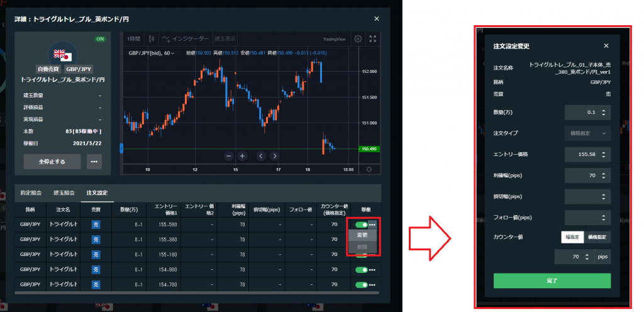Switch to the 建玉照会 tab
Viewport: 644px width, 312px height.
tap(64, 192)
